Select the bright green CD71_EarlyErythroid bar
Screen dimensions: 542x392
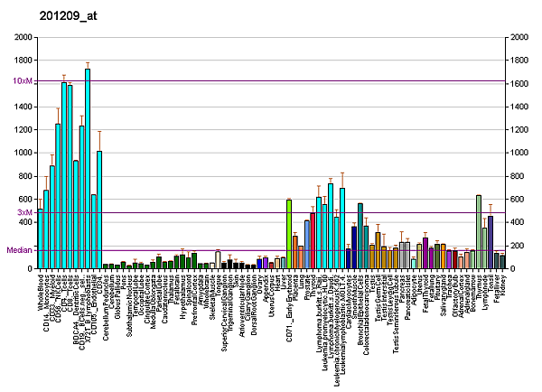[x=289, y=234]
